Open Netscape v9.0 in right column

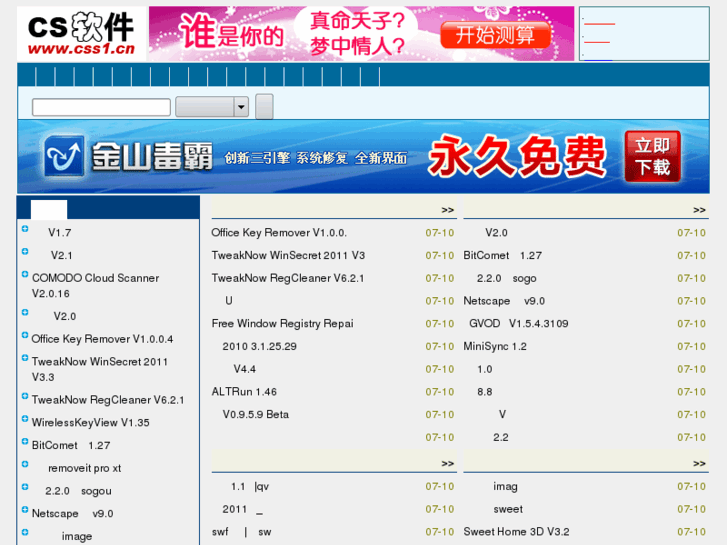pyautogui.click(x=504, y=301)
